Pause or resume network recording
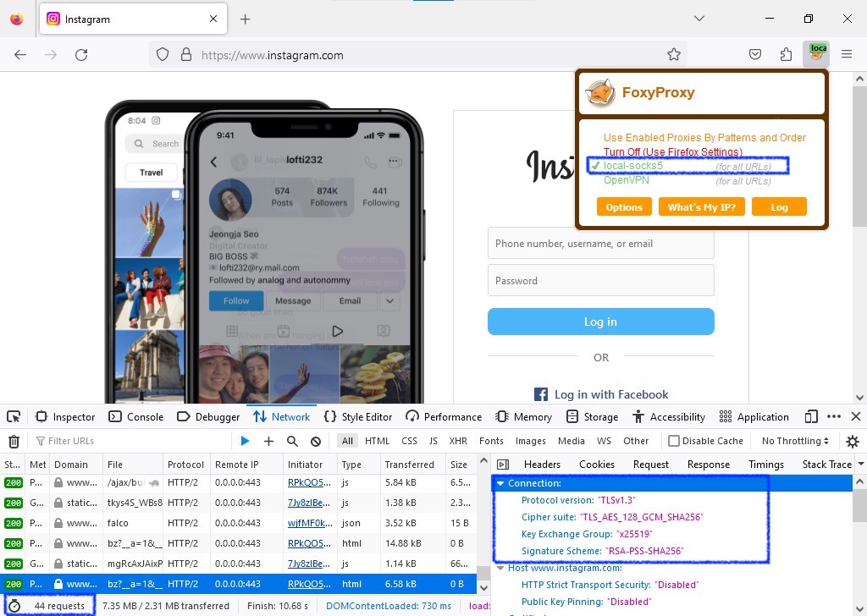The image size is (867, 616). coord(245,441)
